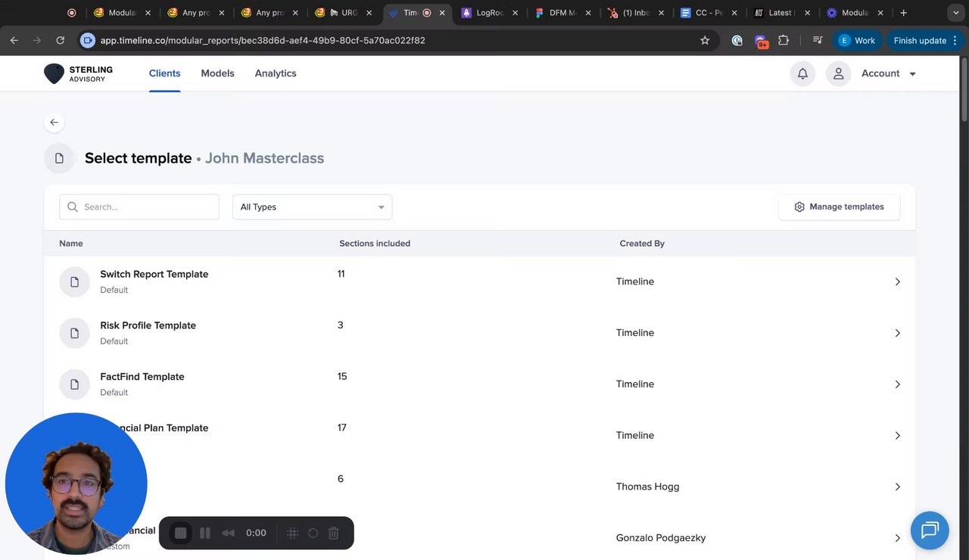Click the Manage templates button
This screenshot has width=969, height=560.
point(839,207)
